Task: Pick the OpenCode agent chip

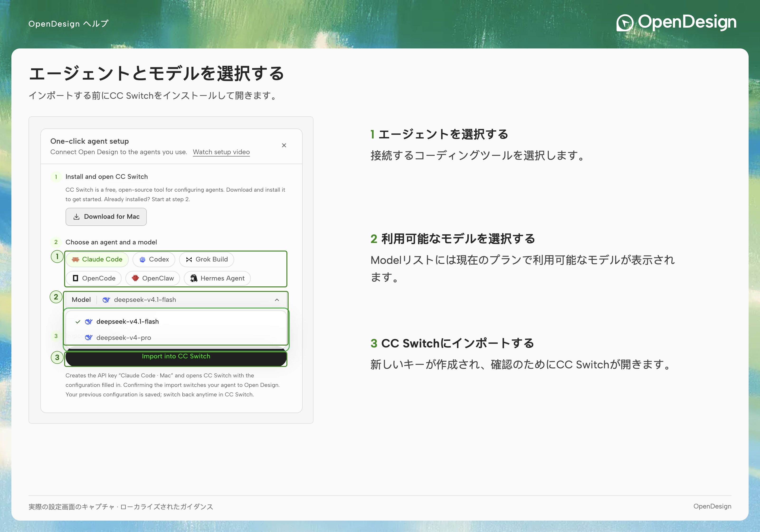Action: (94, 278)
